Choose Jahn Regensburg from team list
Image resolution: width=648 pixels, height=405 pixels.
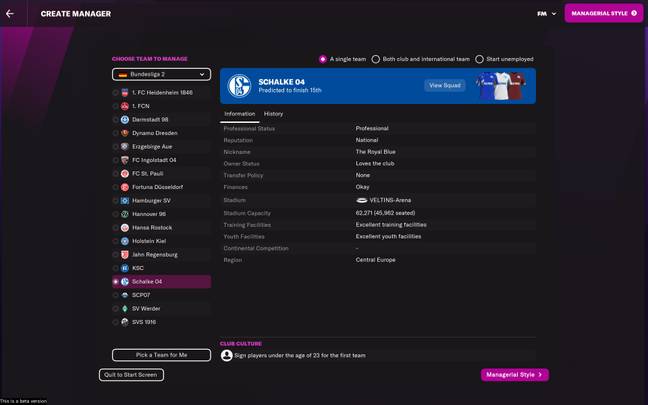[x=161, y=255]
